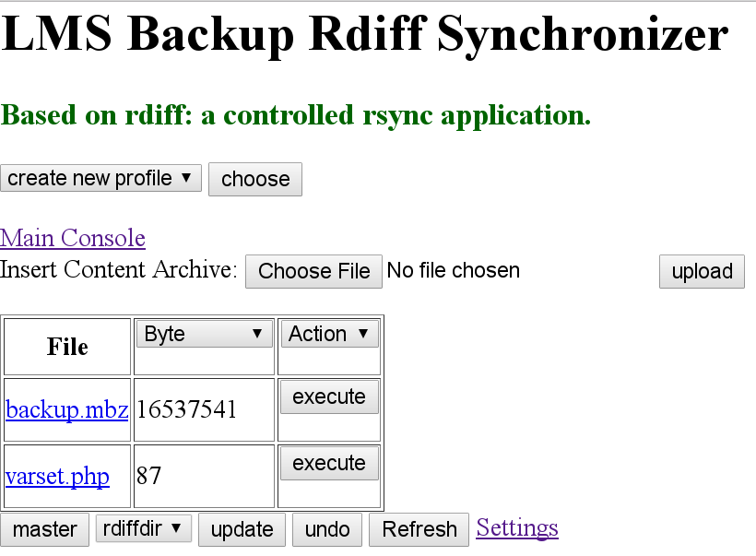Open the rdiffdir dropdown
The width and height of the screenshot is (756, 556).
(x=144, y=528)
